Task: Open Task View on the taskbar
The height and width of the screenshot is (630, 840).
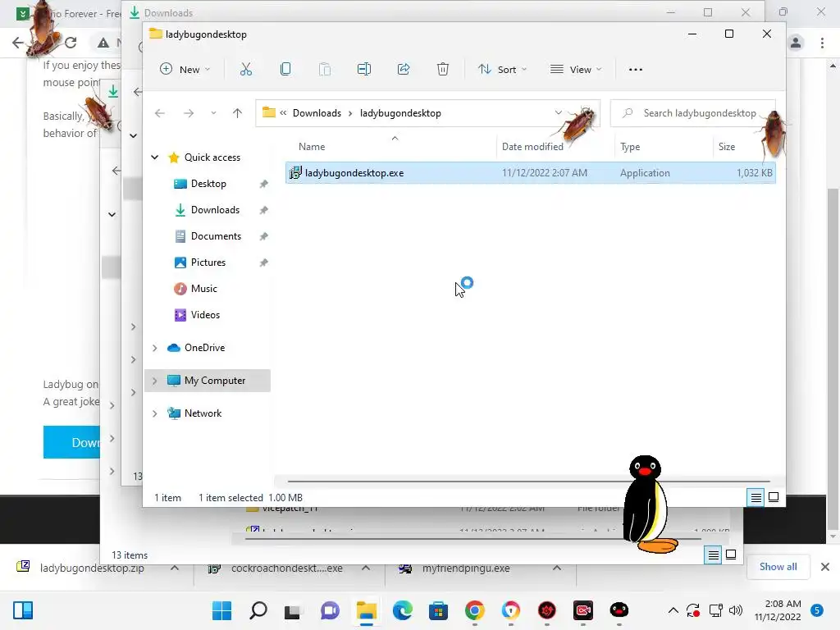Action: pyautogui.click(x=293, y=611)
